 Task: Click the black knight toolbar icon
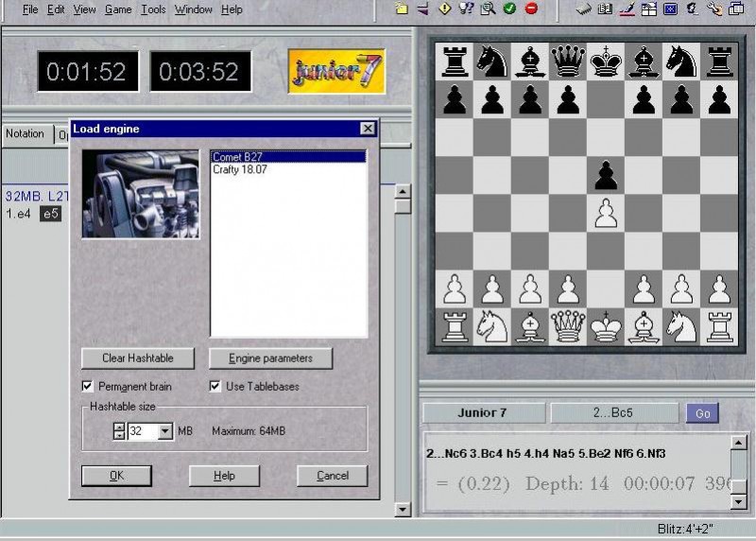point(693,9)
